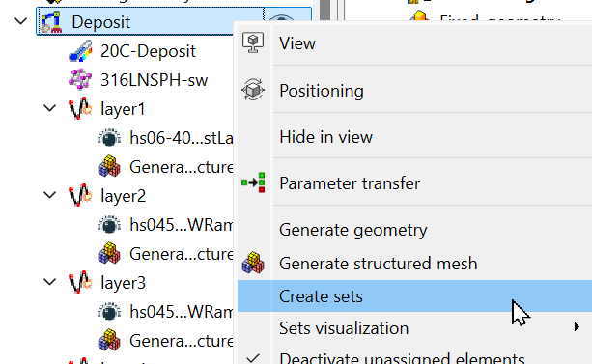
Task: Collapse the layer3 branch
Action: (50, 282)
